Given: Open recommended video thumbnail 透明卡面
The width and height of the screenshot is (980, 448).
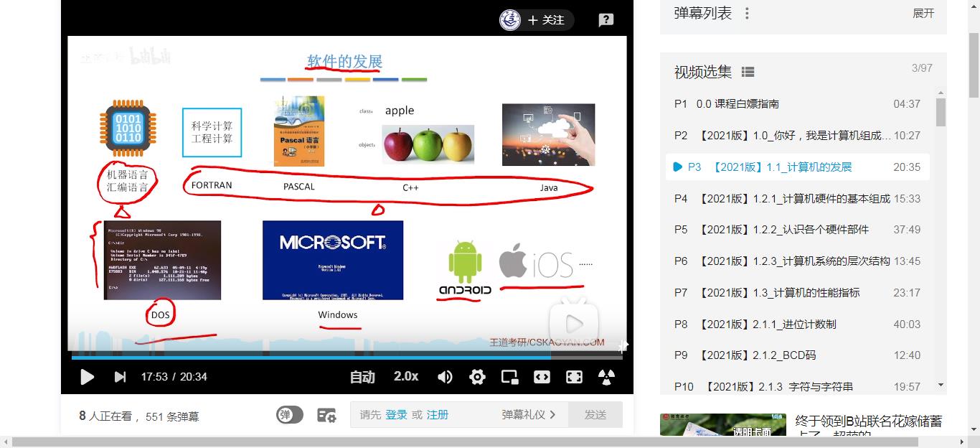Looking at the screenshot, I should [723, 424].
